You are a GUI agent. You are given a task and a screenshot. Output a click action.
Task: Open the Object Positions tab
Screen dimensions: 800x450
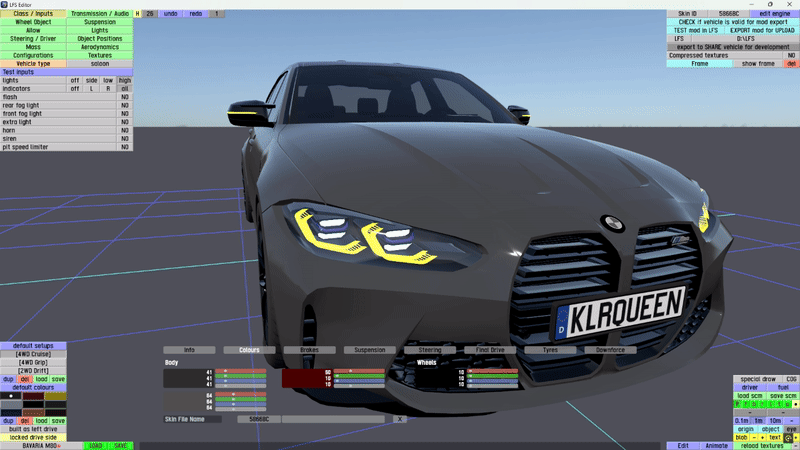(x=100, y=39)
